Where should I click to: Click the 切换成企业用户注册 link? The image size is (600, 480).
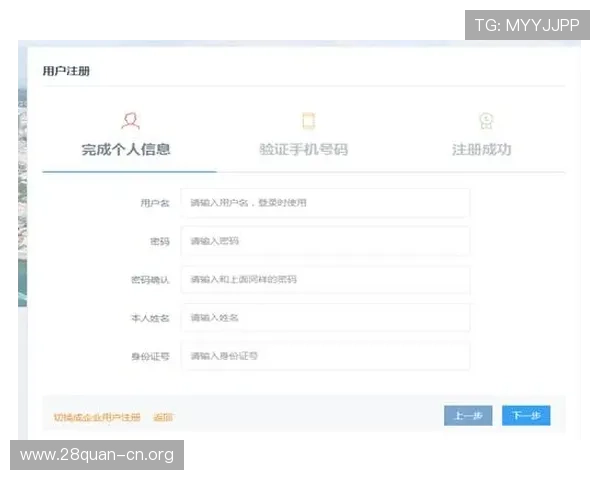click(x=97, y=417)
